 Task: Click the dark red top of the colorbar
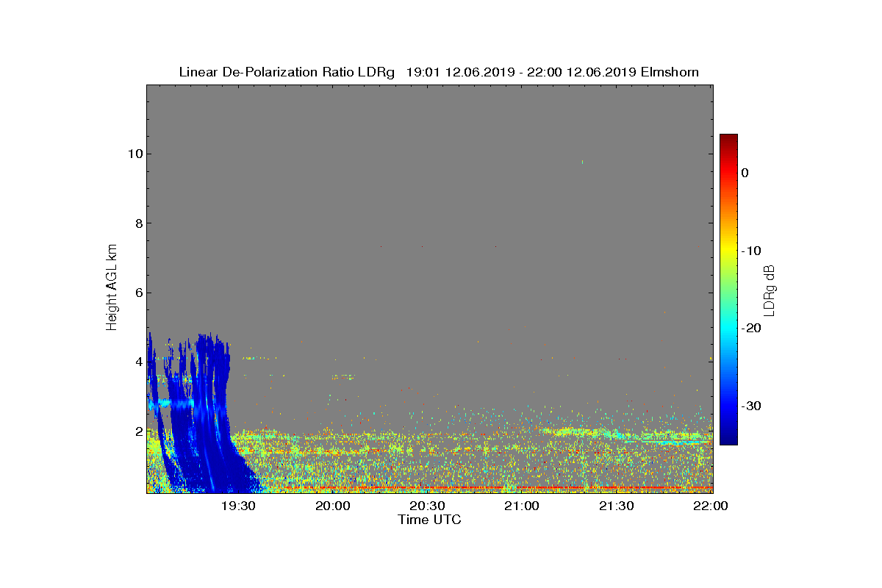click(x=728, y=140)
